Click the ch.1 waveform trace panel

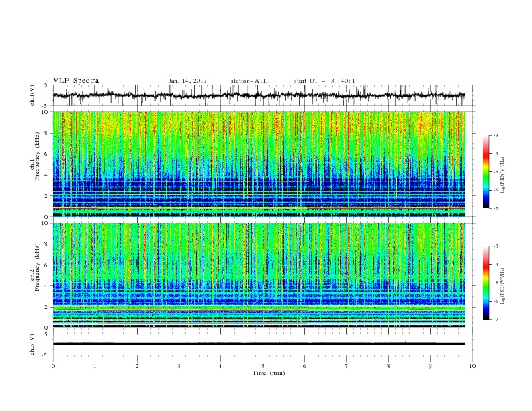(263, 95)
